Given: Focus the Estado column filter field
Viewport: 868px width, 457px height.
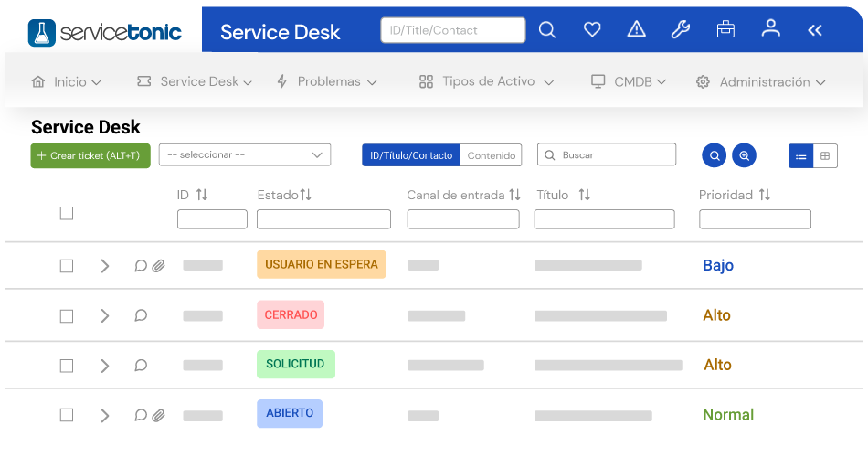Looking at the screenshot, I should click(x=323, y=219).
